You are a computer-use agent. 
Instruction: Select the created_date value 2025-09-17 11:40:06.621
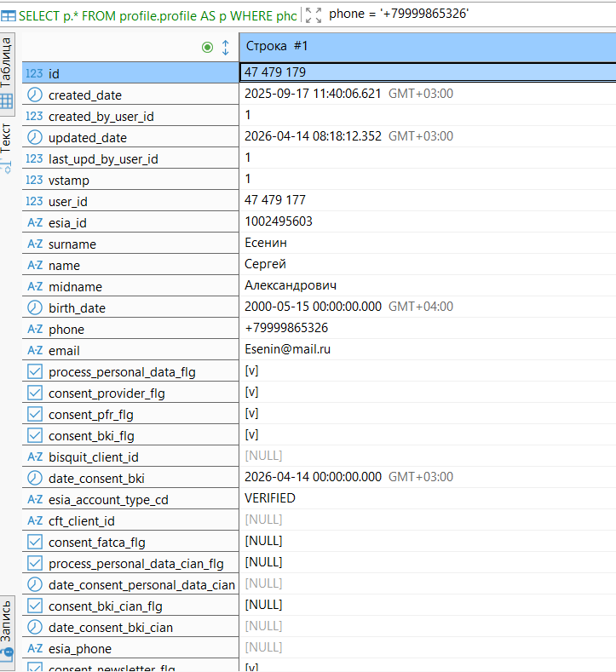(313, 94)
